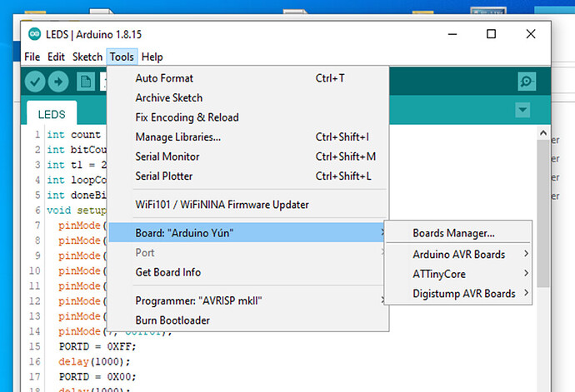The width and height of the screenshot is (575, 392).
Task: Switch to the LEDS sketch tab
Action: [52, 114]
